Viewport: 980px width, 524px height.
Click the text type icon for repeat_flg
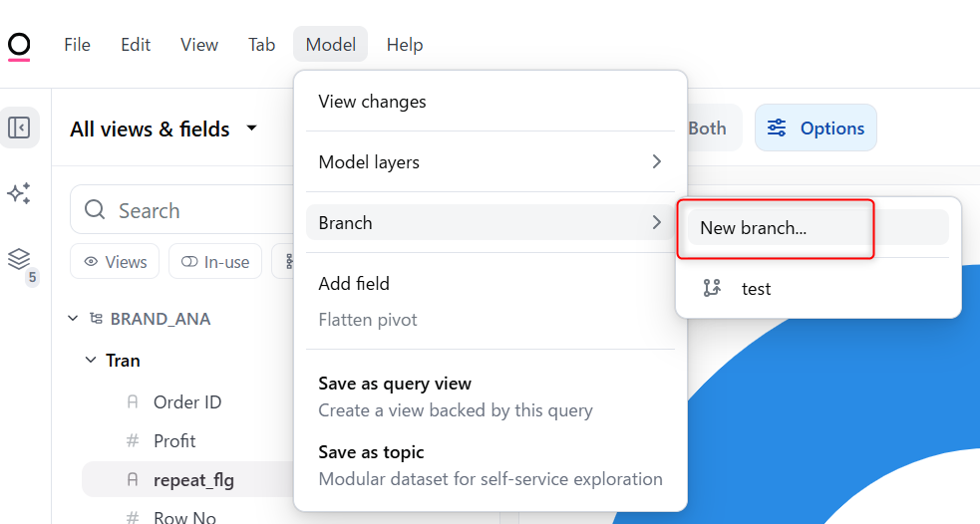pos(133,479)
